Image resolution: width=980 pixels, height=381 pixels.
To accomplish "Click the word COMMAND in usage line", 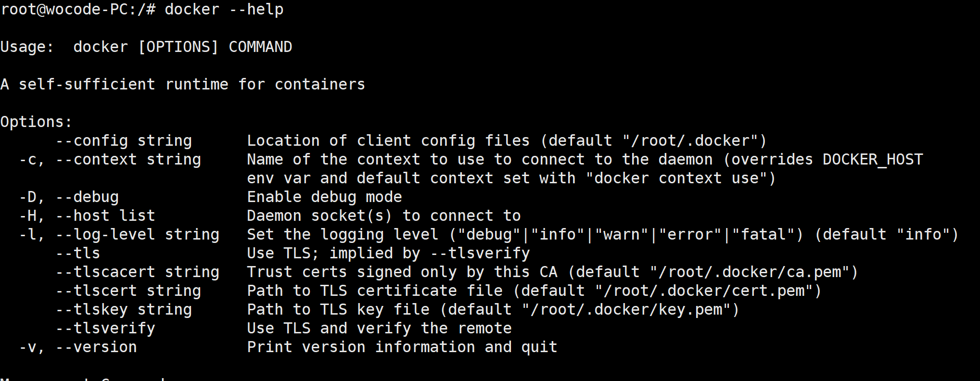I will 260,47.
